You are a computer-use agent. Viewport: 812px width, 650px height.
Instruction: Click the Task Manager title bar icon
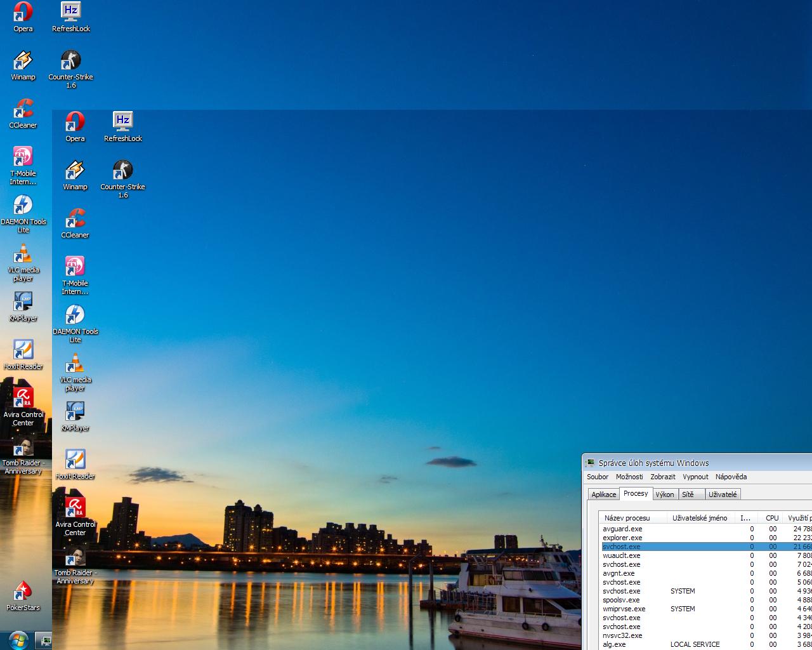click(x=591, y=463)
